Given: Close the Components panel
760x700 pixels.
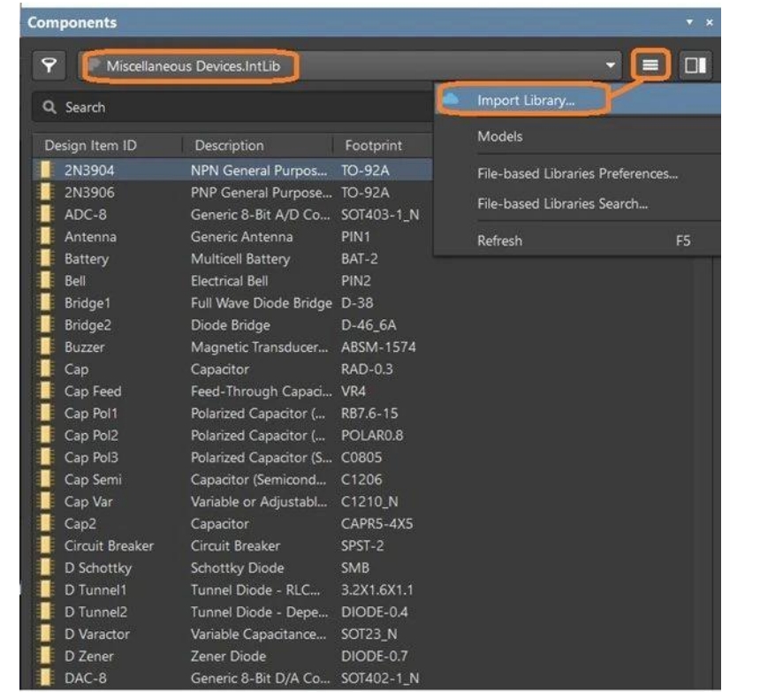Looking at the screenshot, I should (x=709, y=22).
